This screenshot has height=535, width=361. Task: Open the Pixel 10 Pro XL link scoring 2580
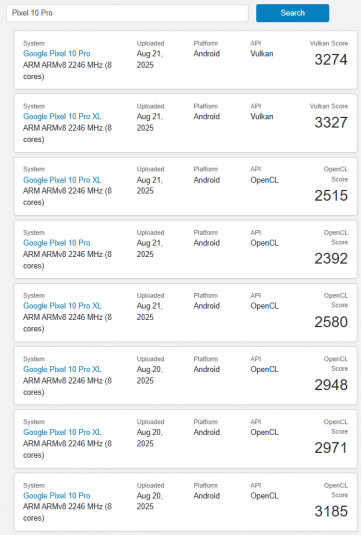click(62, 306)
